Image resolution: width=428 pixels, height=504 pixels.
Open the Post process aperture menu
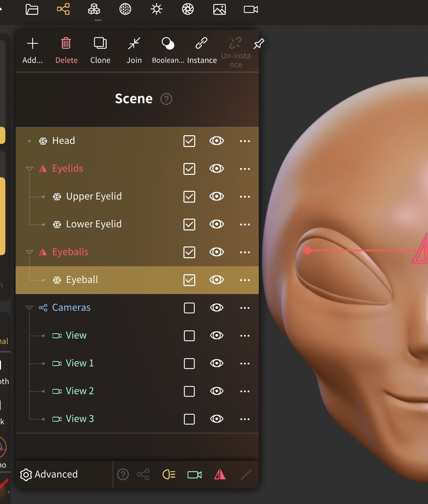(188, 9)
